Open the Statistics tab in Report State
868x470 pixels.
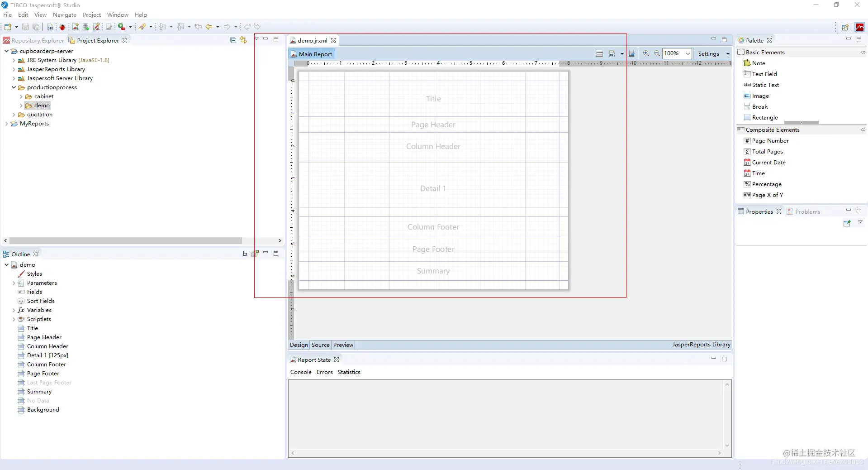(349, 372)
